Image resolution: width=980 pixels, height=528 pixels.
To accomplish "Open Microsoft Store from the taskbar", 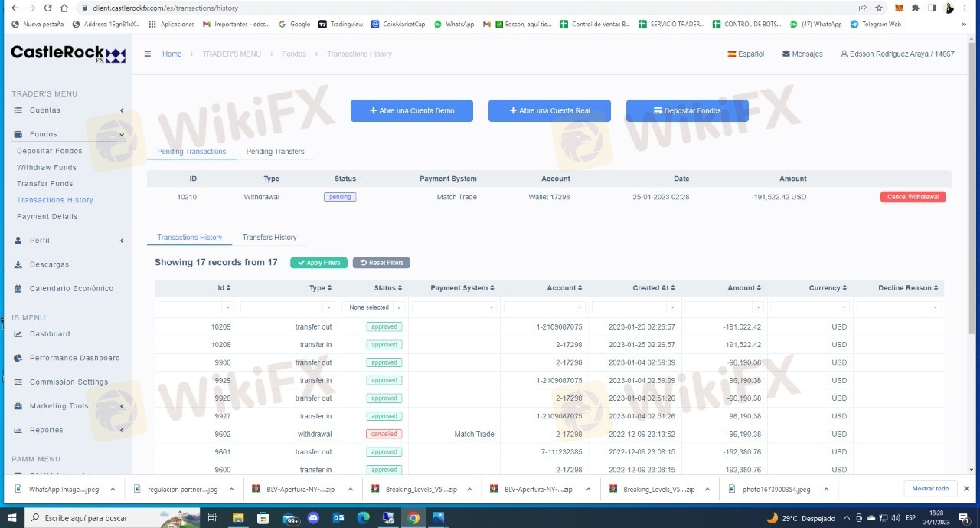I will tap(263, 518).
